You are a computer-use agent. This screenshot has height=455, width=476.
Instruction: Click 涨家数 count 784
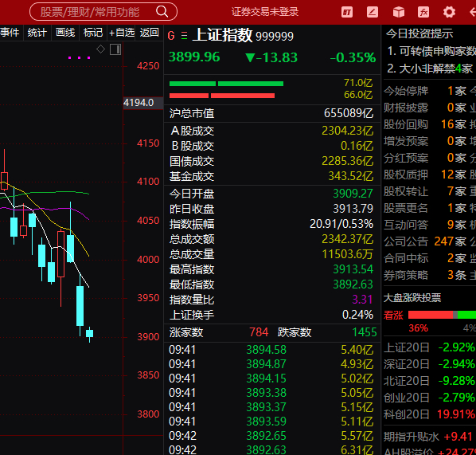(259, 332)
